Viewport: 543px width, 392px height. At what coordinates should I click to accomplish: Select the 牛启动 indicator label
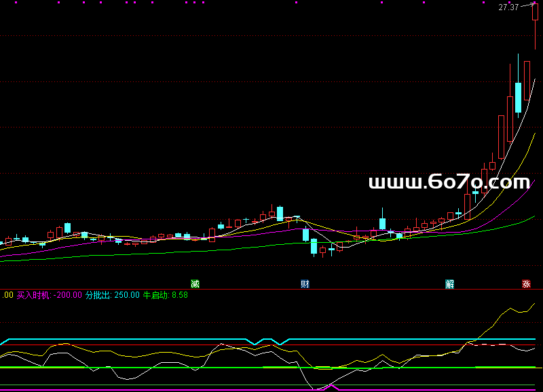click(x=156, y=295)
